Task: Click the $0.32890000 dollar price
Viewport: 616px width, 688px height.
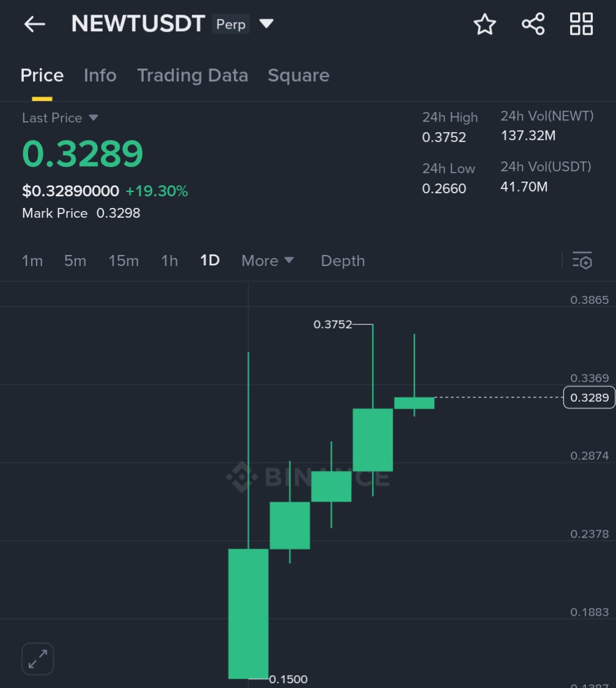Action: click(70, 191)
